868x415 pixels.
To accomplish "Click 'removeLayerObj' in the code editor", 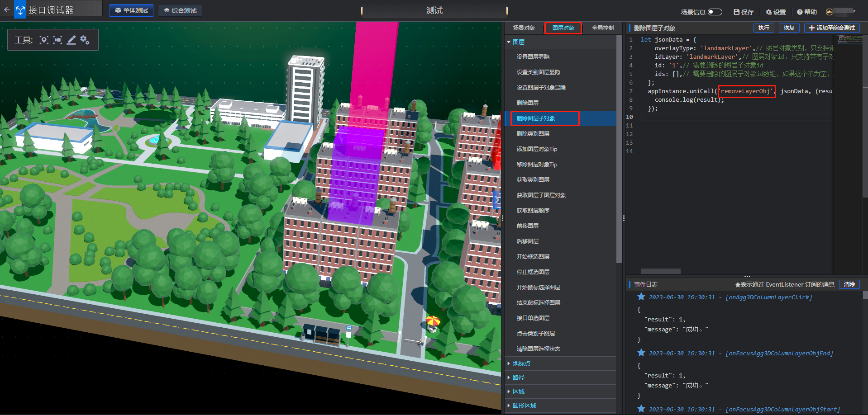I will click(x=747, y=91).
